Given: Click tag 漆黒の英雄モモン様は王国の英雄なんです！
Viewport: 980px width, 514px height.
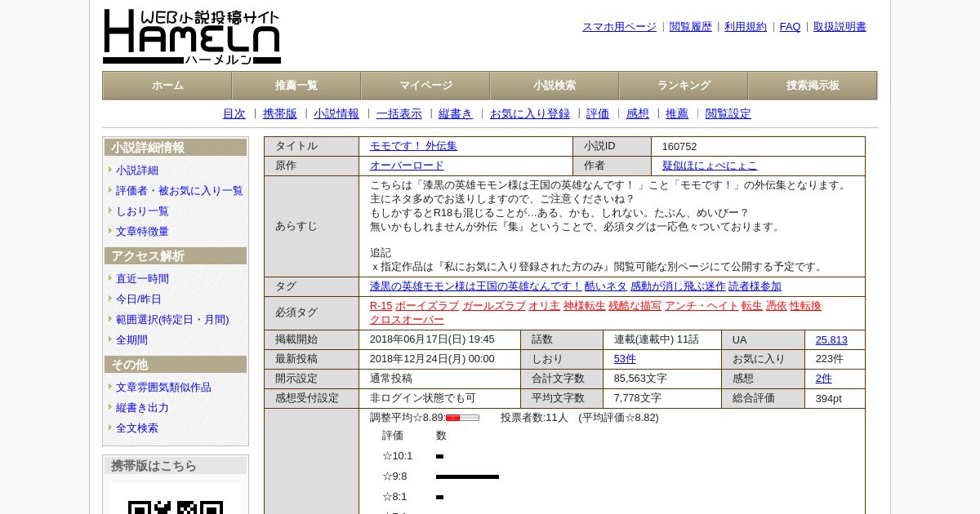Looking at the screenshot, I should (x=475, y=286).
